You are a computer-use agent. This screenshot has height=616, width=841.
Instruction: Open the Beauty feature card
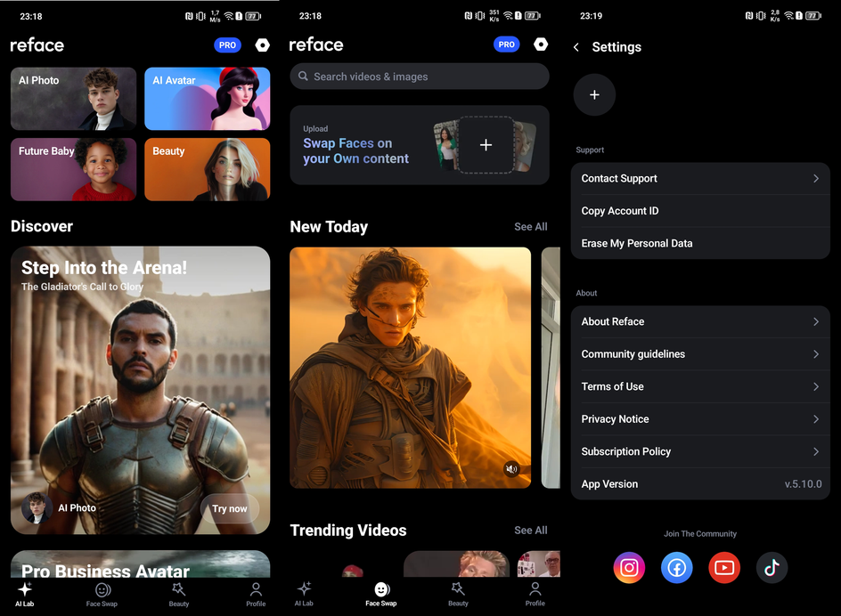(207, 169)
